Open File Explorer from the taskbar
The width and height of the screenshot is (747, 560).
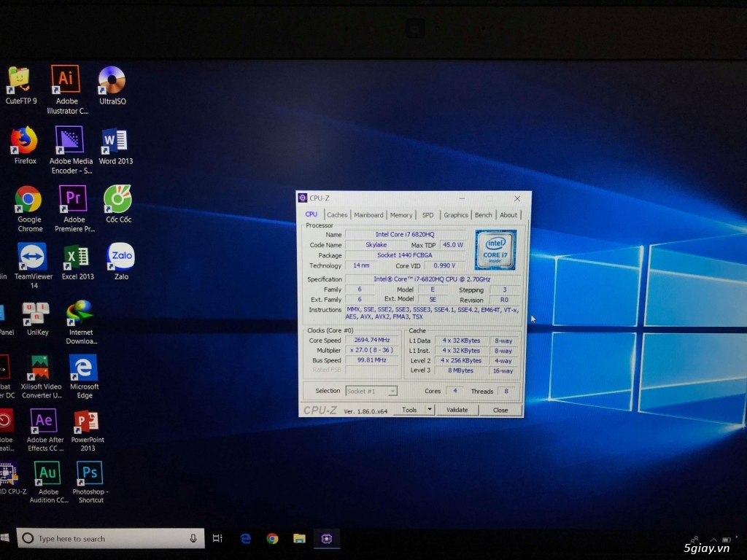(x=299, y=538)
